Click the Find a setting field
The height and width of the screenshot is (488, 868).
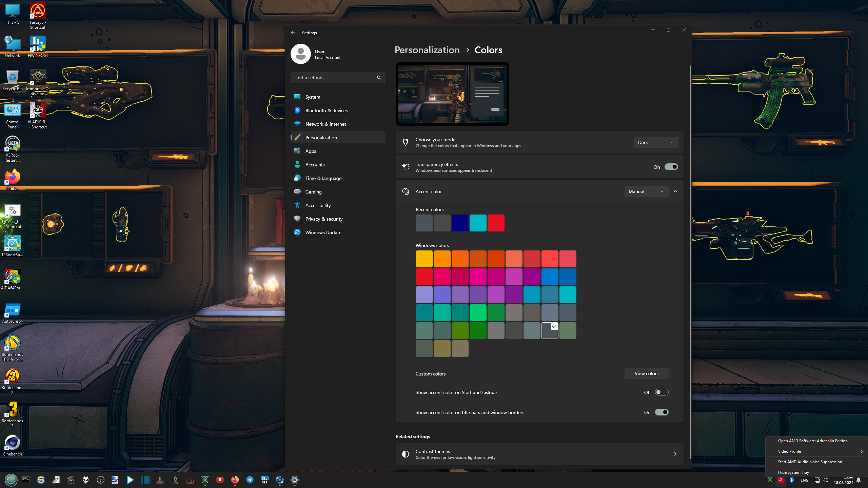point(334,78)
